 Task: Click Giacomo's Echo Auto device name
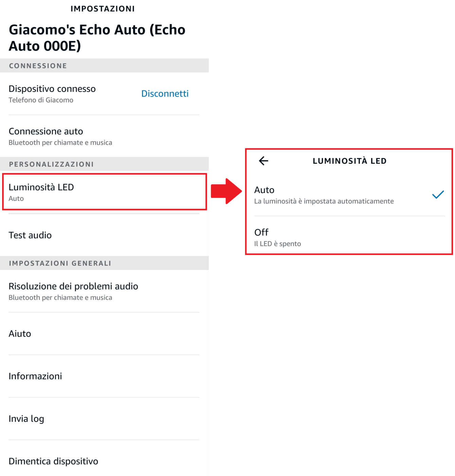97,38
